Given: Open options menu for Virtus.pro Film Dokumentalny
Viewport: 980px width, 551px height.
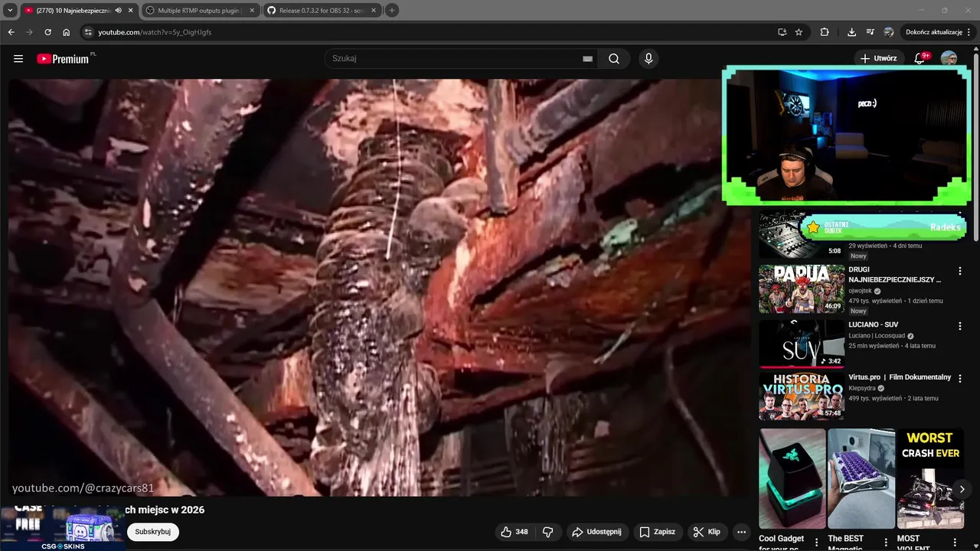Looking at the screenshot, I should point(960,378).
